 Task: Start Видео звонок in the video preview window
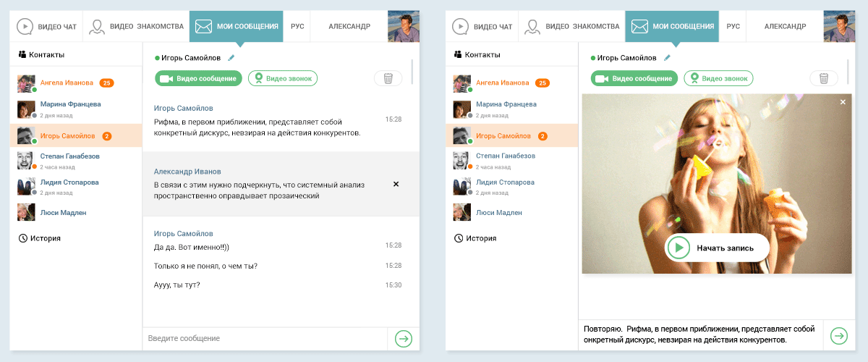[x=719, y=78]
